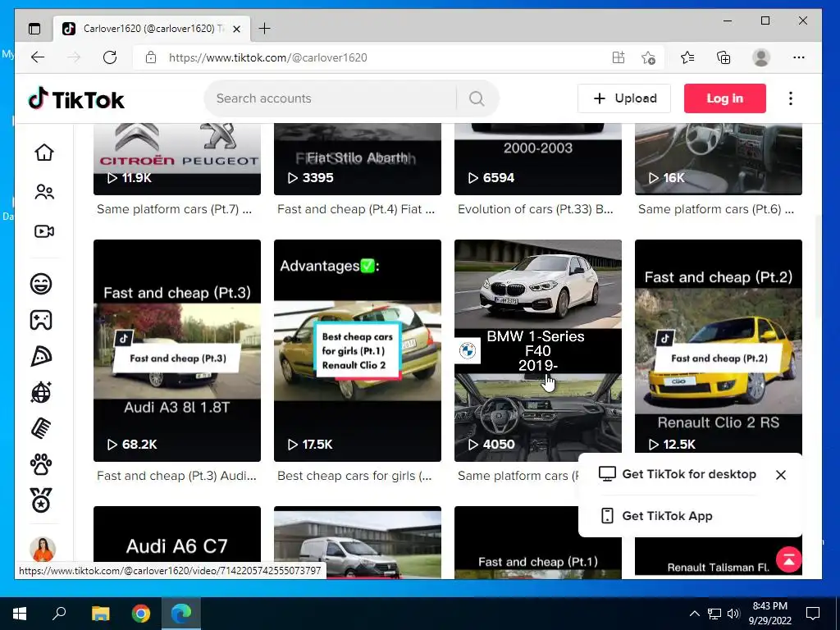
Task: Open the three-dot TikTok options menu
Action: [x=791, y=98]
